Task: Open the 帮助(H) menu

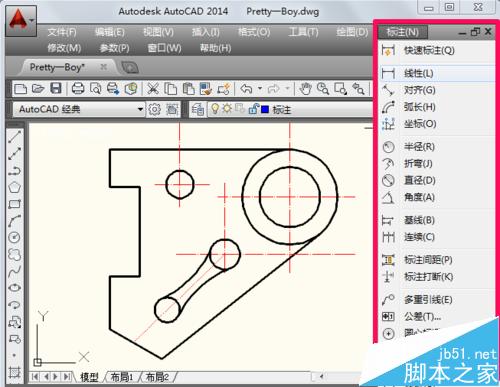Action: coord(215,48)
